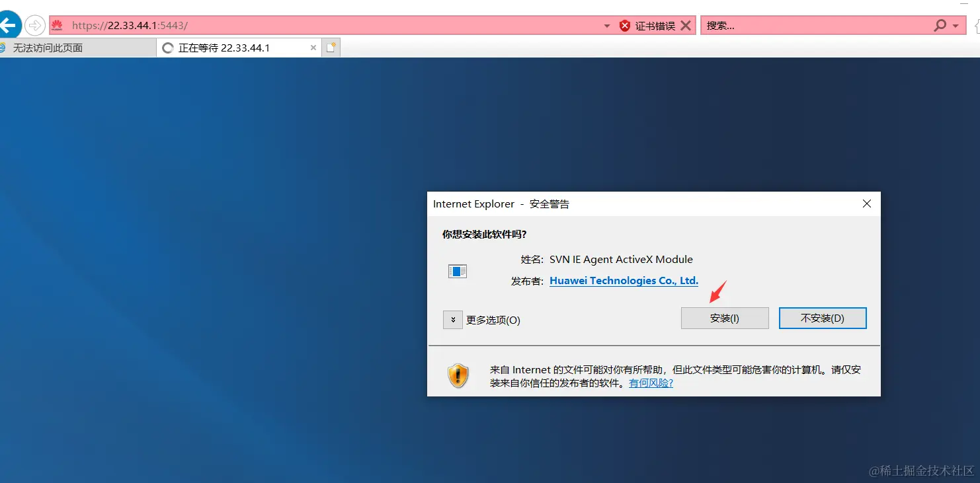Click the 搜索 search input box

pyautogui.click(x=816, y=26)
